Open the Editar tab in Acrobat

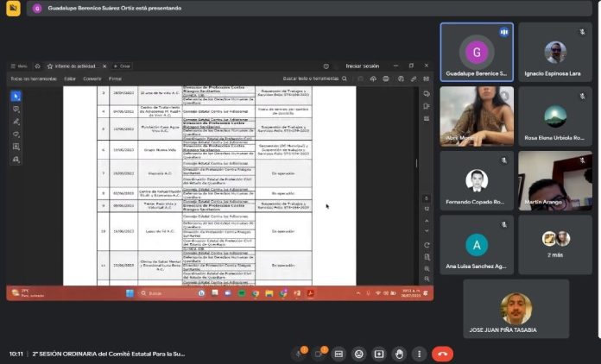coord(69,78)
